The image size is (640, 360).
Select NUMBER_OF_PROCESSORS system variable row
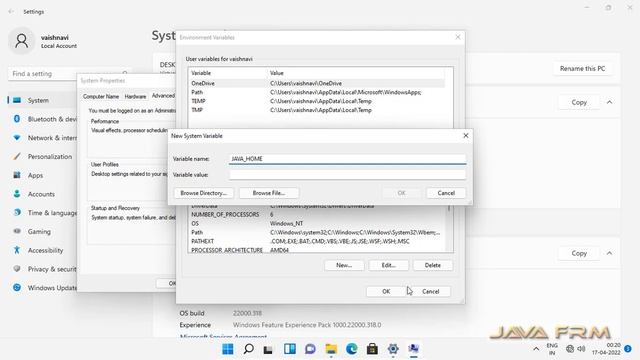pos(317,215)
